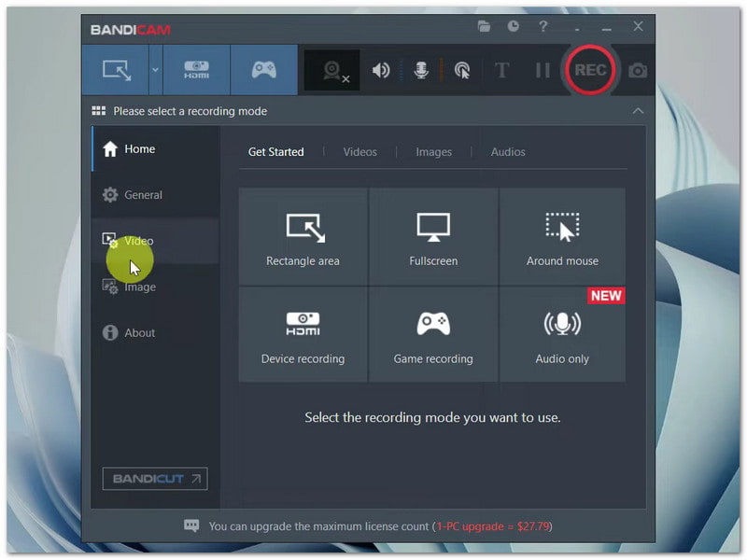
Task: Choose the Around mouse recording tile
Action: [x=562, y=237]
